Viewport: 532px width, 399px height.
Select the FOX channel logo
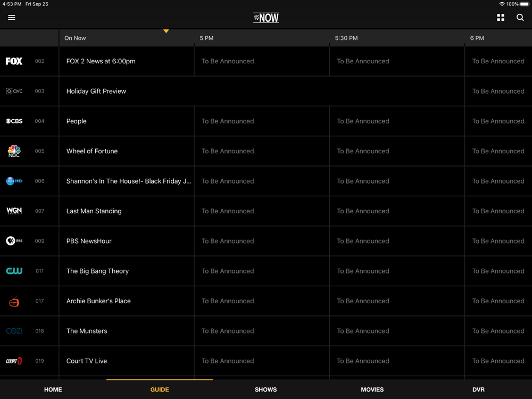tap(14, 61)
